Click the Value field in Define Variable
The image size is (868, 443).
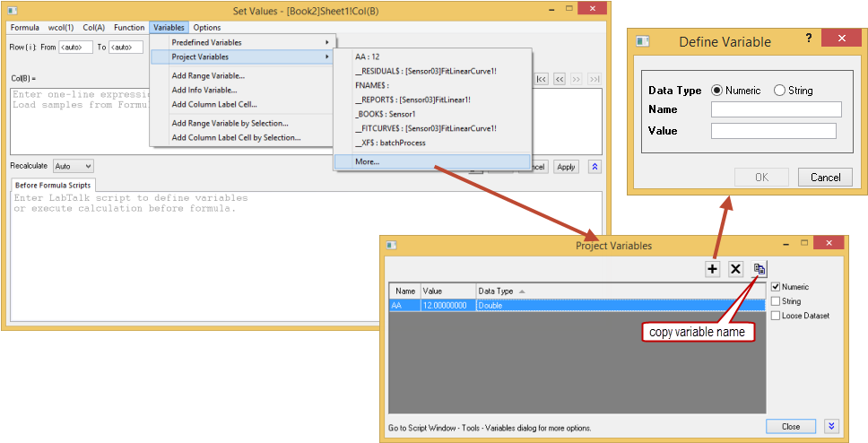pyautogui.click(x=773, y=131)
